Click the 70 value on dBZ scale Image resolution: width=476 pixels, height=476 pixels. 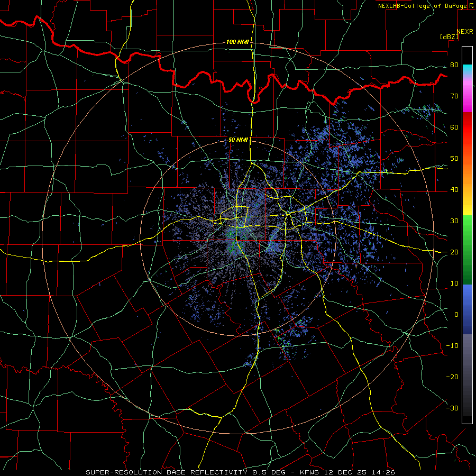tap(454, 96)
